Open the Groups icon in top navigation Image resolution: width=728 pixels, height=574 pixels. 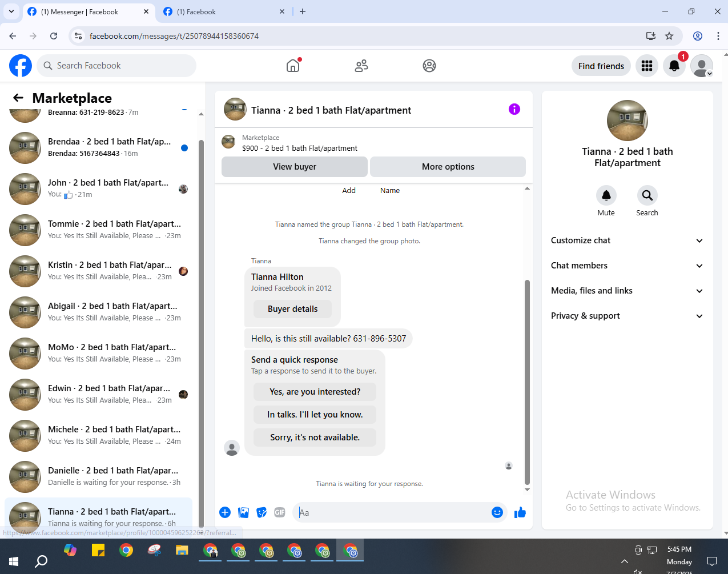[x=429, y=66]
